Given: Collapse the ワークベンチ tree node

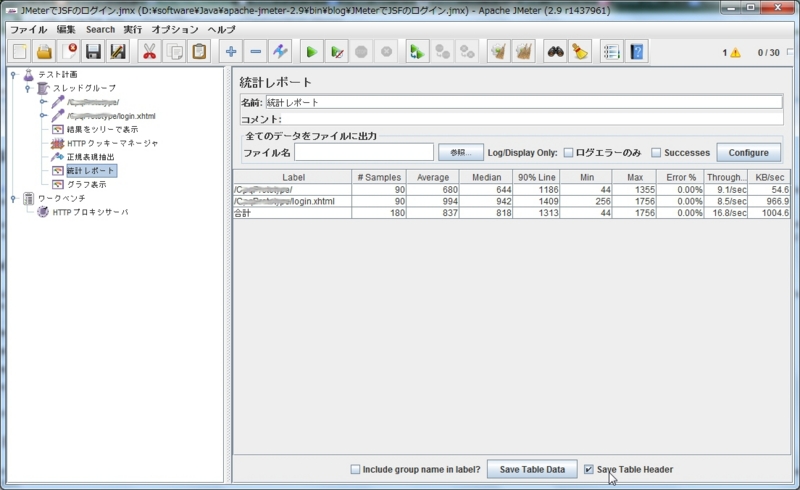Looking at the screenshot, I should [x=14, y=199].
